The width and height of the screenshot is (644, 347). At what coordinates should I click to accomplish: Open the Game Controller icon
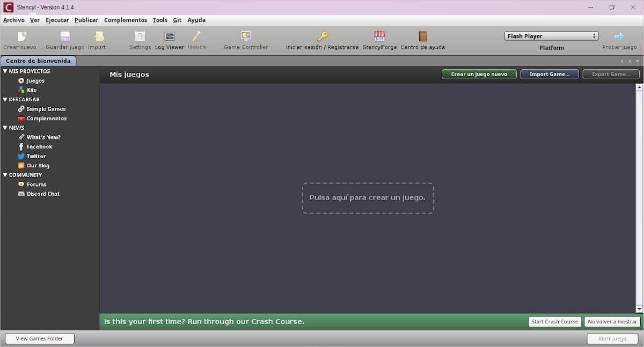point(246,36)
